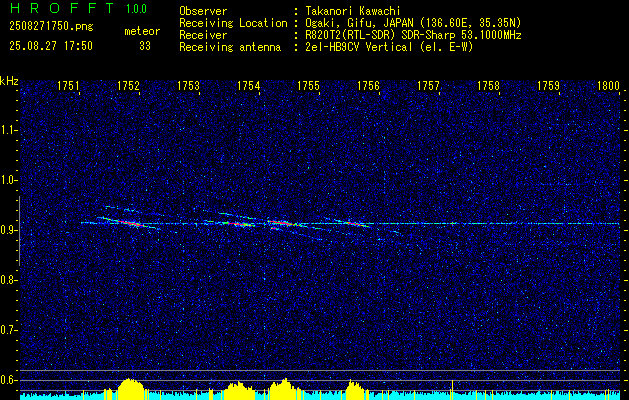Click the 1753 time axis label
The width and height of the screenshot is (629, 400).
pos(188,85)
